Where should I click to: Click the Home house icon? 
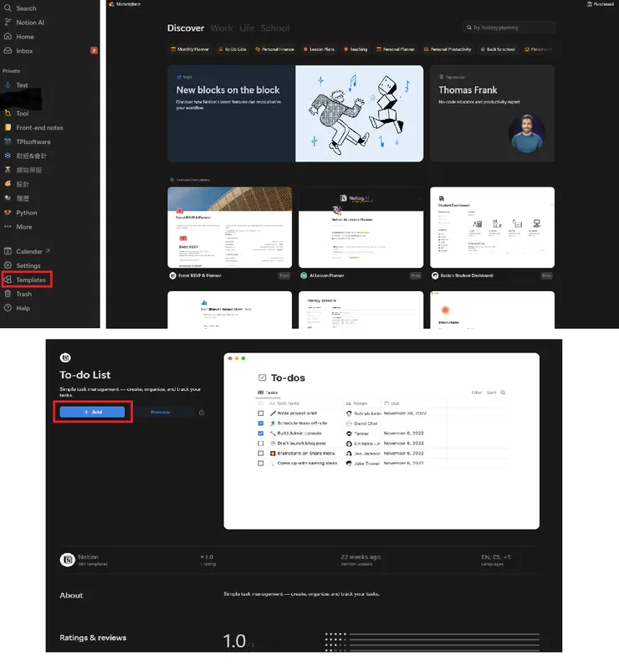[8, 37]
